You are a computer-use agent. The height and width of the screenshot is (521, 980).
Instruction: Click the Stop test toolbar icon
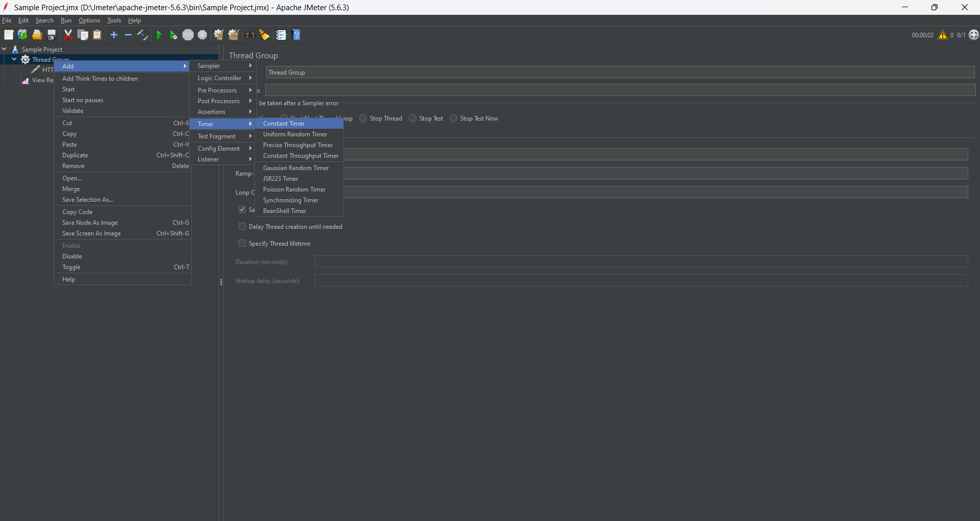click(x=188, y=35)
